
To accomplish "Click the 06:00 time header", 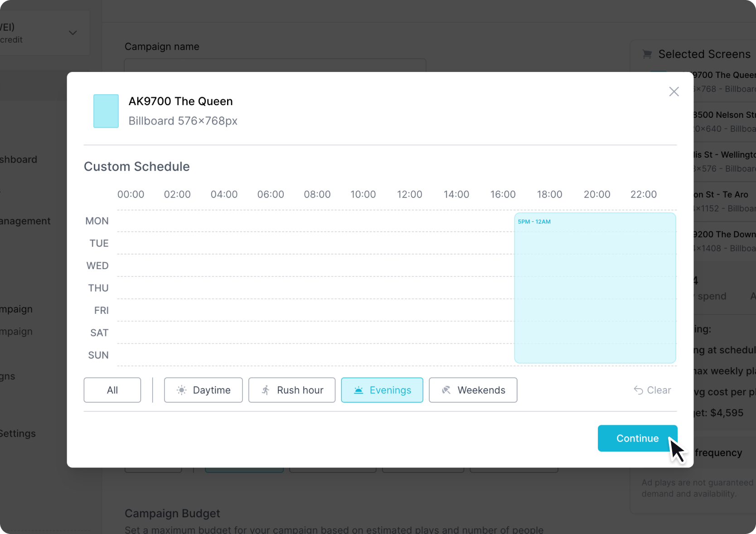I will (x=271, y=194).
